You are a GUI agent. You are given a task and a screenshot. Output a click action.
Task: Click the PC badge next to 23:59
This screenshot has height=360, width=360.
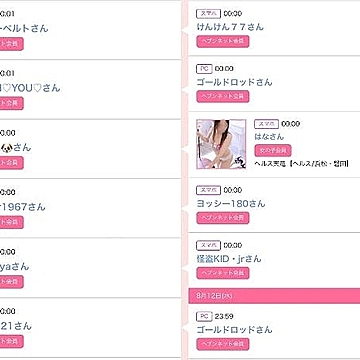(204, 316)
